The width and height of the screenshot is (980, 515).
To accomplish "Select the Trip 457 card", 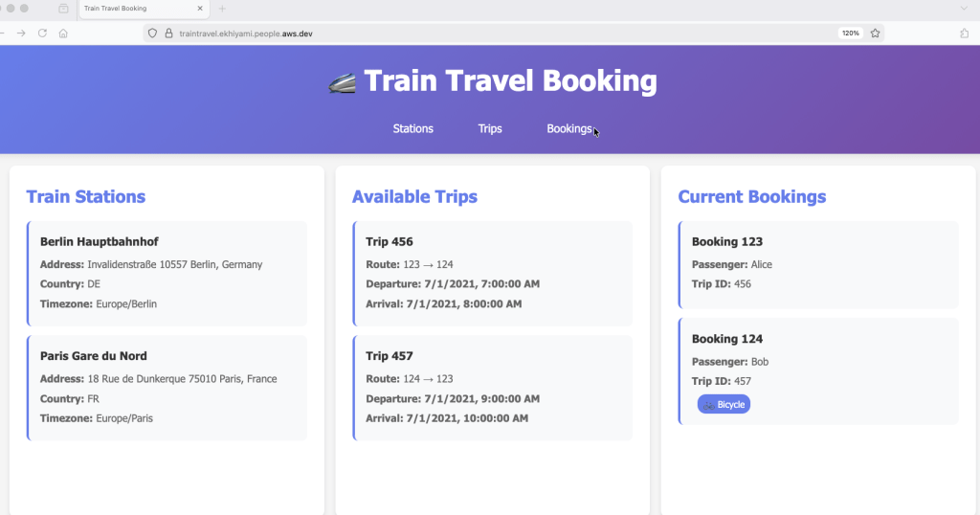I will click(494, 388).
